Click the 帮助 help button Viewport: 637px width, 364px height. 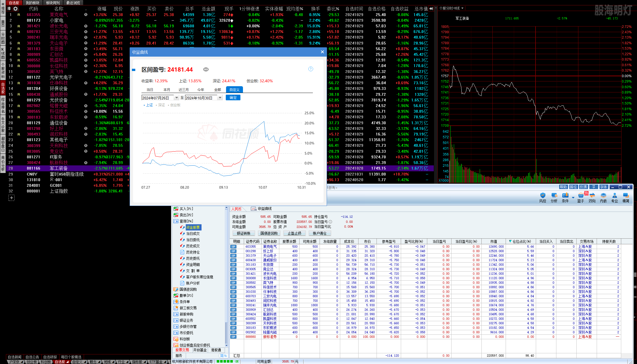pyautogui.click(x=563, y=187)
